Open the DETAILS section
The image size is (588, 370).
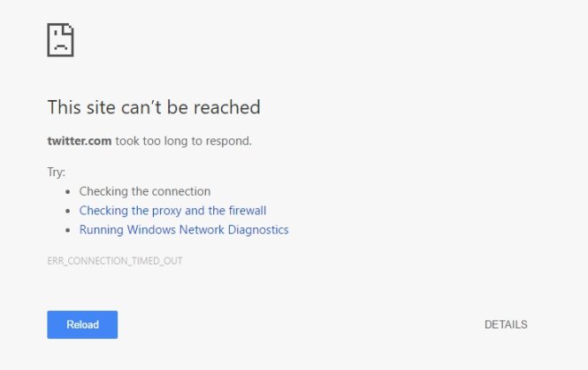click(x=506, y=325)
